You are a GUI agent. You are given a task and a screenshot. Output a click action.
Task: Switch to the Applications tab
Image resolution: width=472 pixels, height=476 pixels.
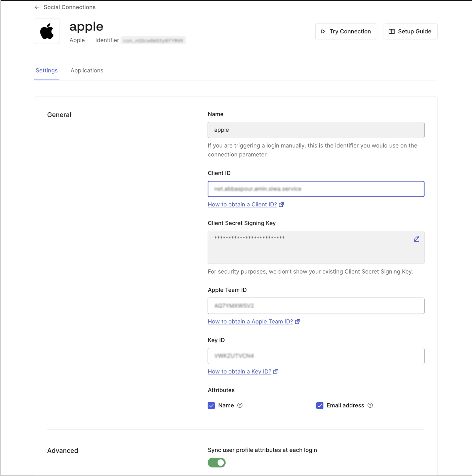(x=87, y=70)
